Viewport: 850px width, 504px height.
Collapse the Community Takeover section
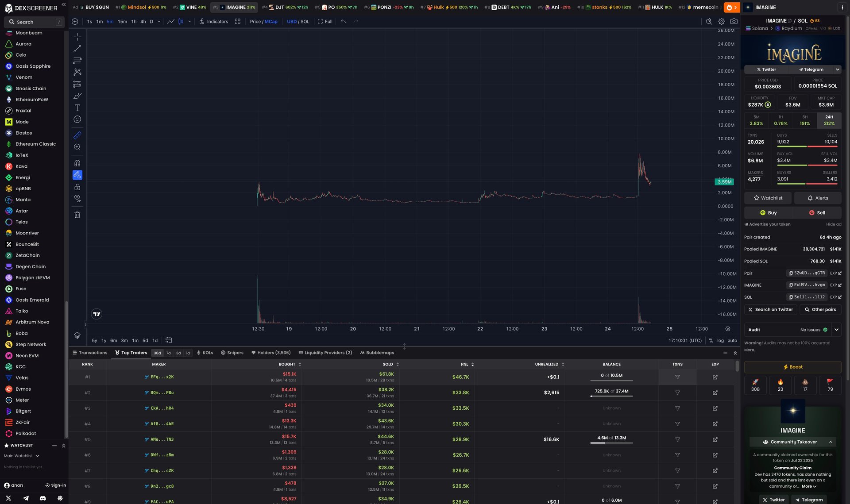tap(831, 442)
